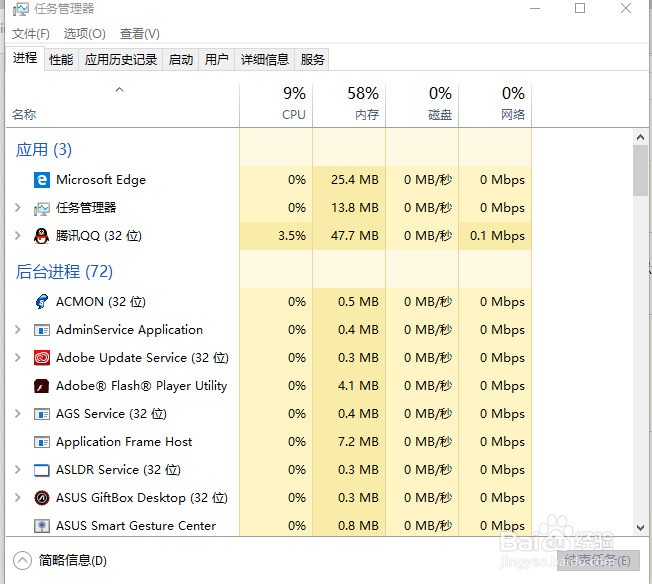Select the ASUS Smart Gesture Center icon
This screenshot has height=584, width=652.
[x=42, y=526]
